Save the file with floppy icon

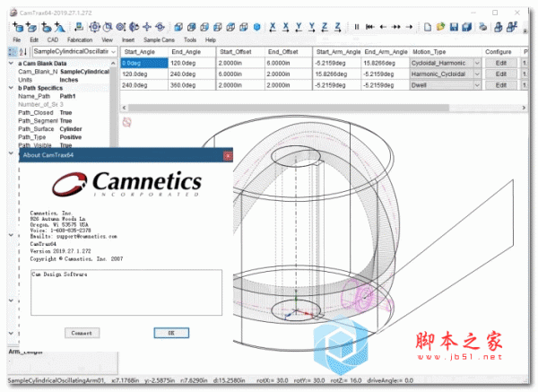454,27
